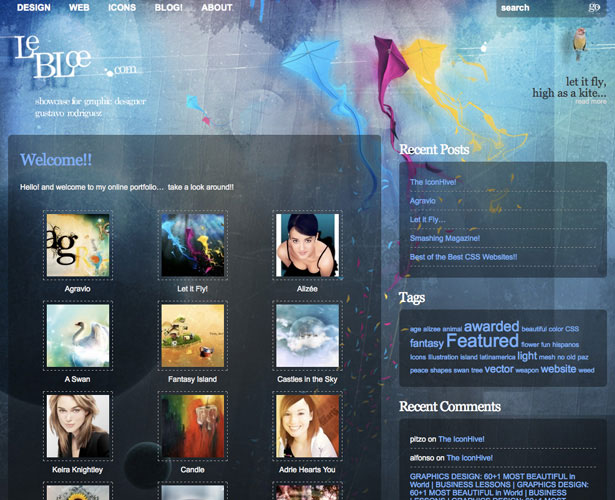Click the 'CSS' tag
The image size is (615, 500).
point(572,329)
